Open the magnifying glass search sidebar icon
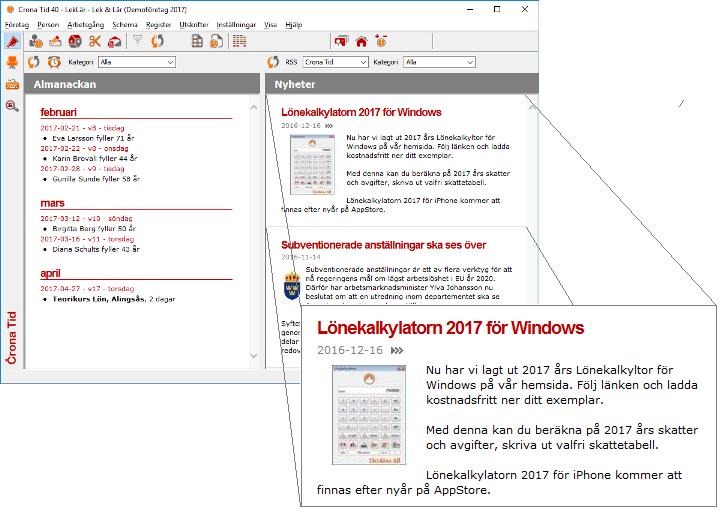725x522 pixels. [x=12, y=106]
